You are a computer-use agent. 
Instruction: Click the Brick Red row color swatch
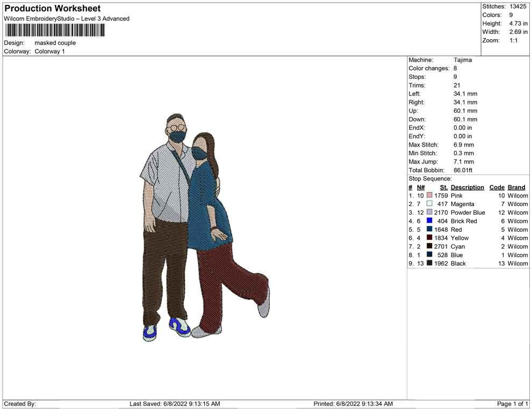pyautogui.click(x=429, y=221)
